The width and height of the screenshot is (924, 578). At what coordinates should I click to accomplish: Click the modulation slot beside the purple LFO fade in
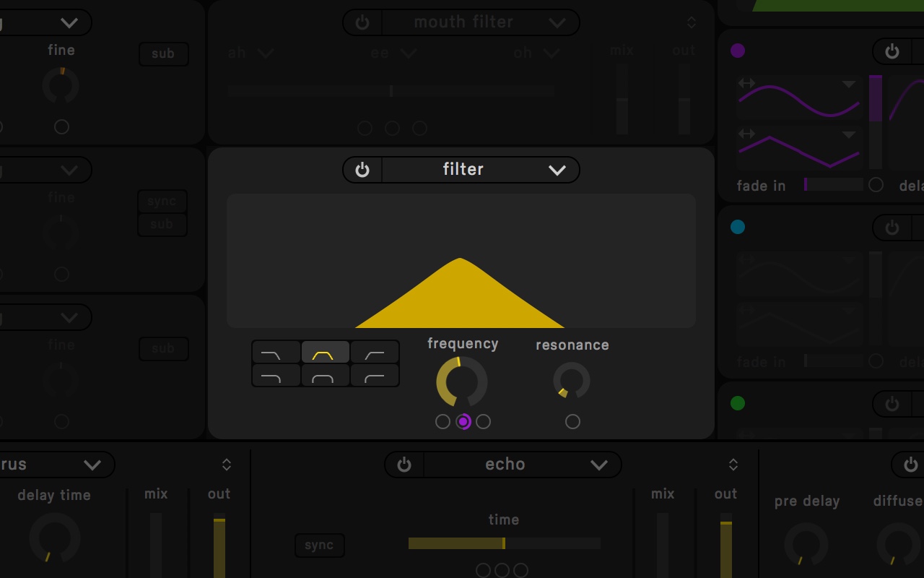click(876, 185)
